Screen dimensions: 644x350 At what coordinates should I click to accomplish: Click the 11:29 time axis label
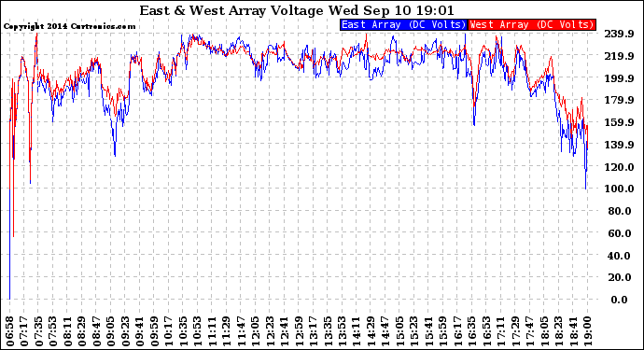click(x=227, y=331)
